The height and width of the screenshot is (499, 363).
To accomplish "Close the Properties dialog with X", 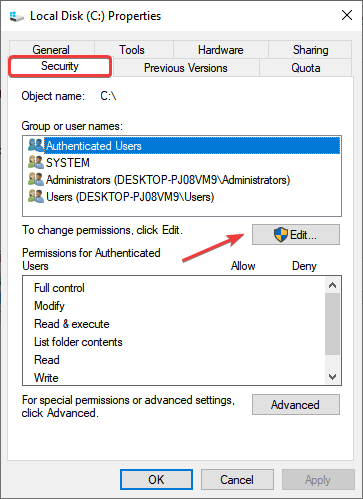I will [x=347, y=15].
